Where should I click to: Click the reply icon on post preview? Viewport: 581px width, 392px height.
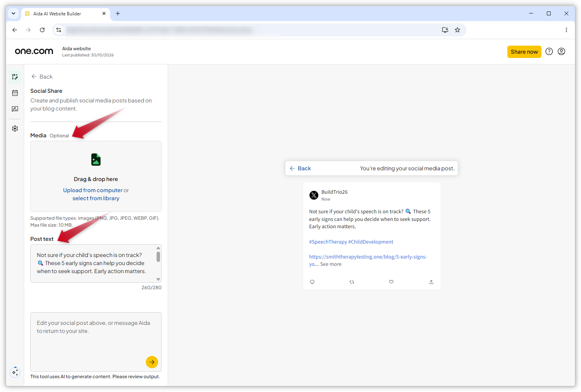tap(312, 282)
